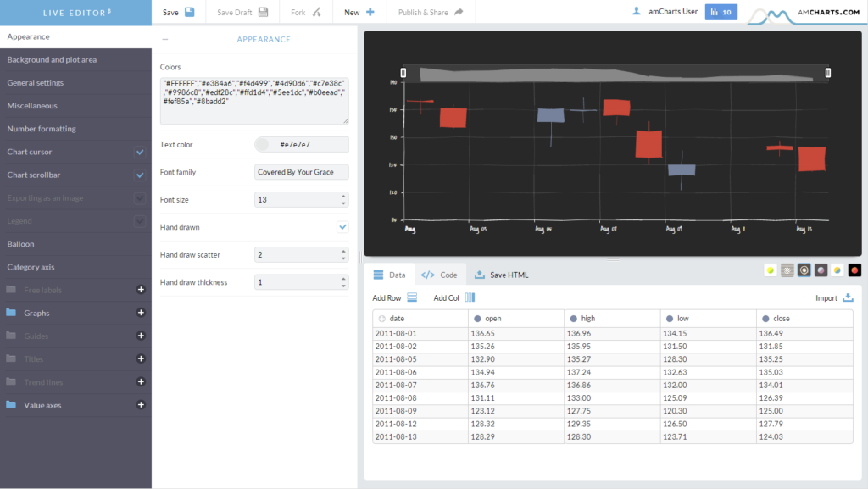Click the amCharts User profile icon
The image size is (868, 489).
(637, 11)
